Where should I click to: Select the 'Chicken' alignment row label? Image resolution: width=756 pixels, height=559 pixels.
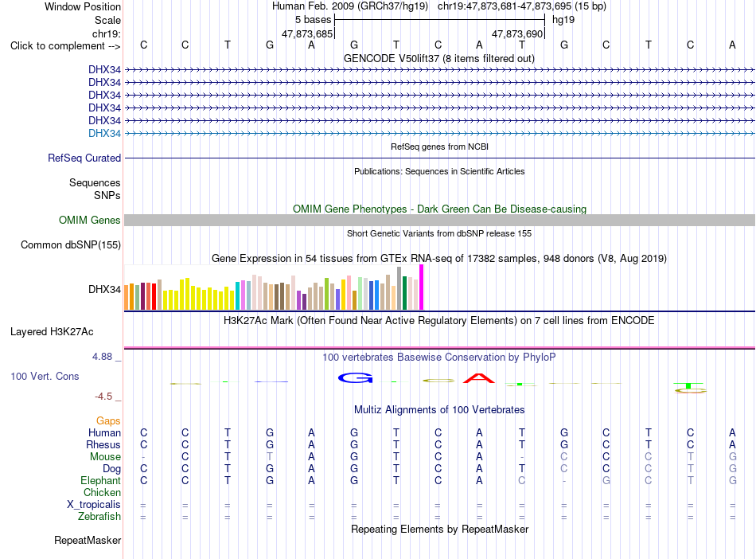tap(102, 492)
